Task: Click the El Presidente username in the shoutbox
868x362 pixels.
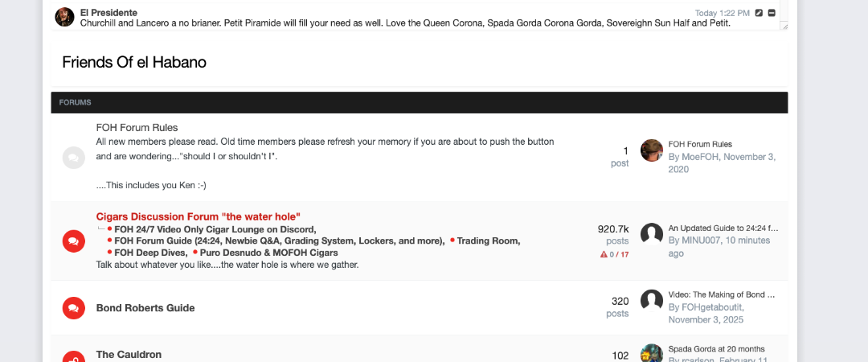Action: (x=108, y=13)
